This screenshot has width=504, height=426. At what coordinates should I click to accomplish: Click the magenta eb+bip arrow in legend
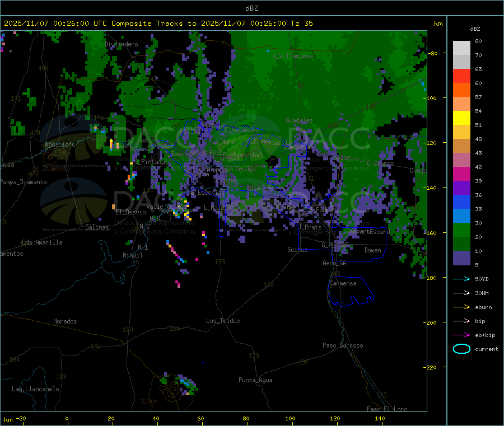pos(461,335)
